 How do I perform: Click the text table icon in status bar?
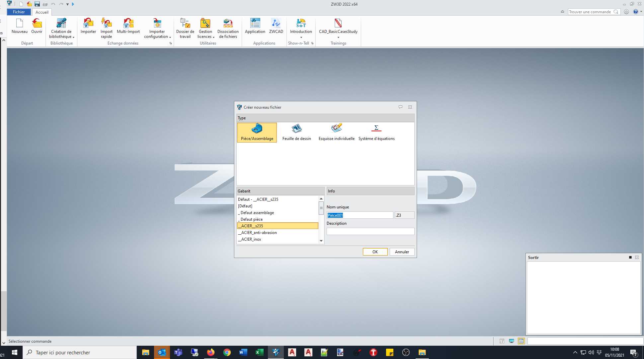[x=502, y=341]
